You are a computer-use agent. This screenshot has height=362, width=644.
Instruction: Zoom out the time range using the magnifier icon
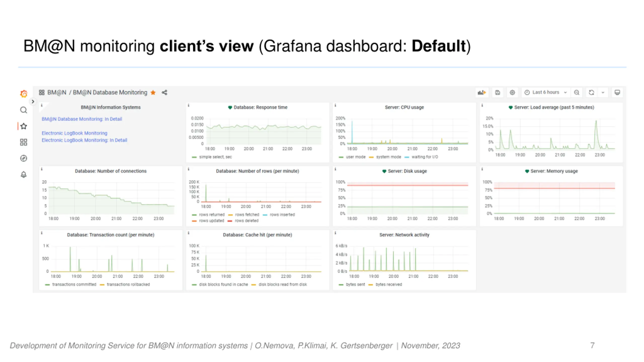click(577, 93)
